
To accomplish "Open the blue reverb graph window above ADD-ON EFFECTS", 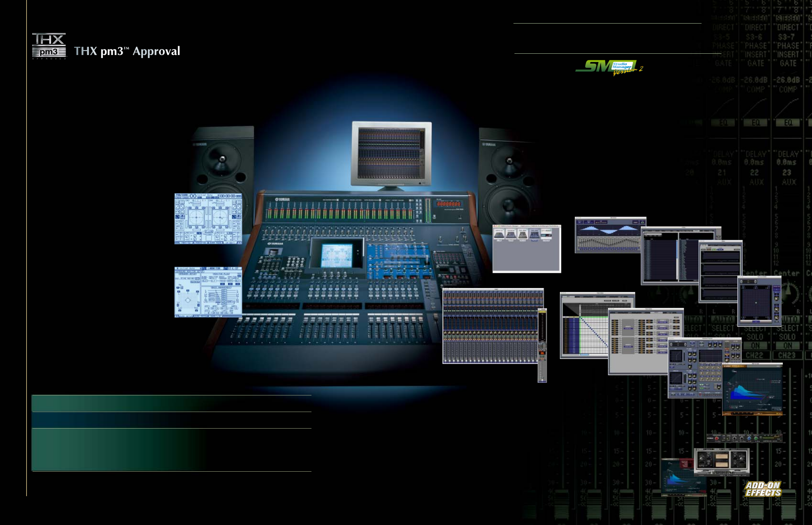I will click(x=752, y=389).
